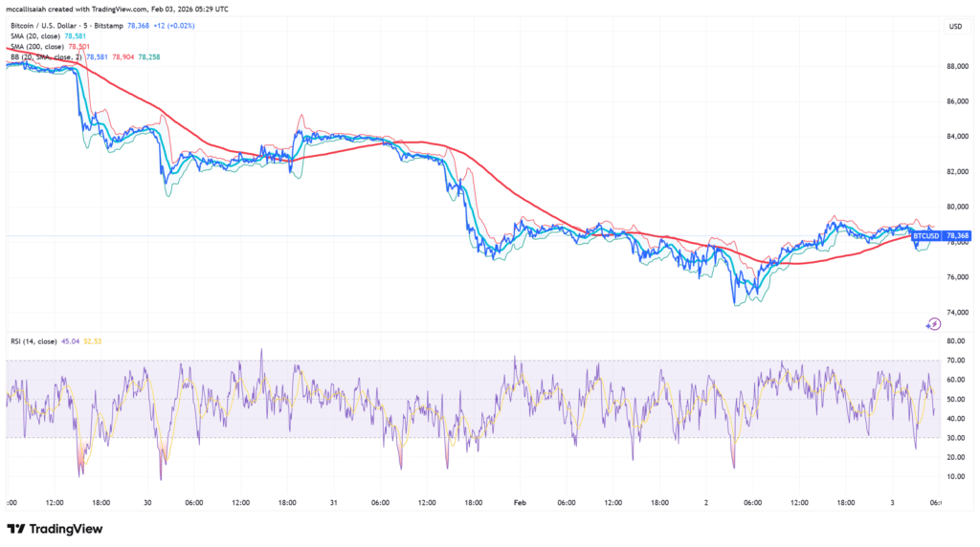
Task: Click the '31' date label on time axis
Action: 335,501
